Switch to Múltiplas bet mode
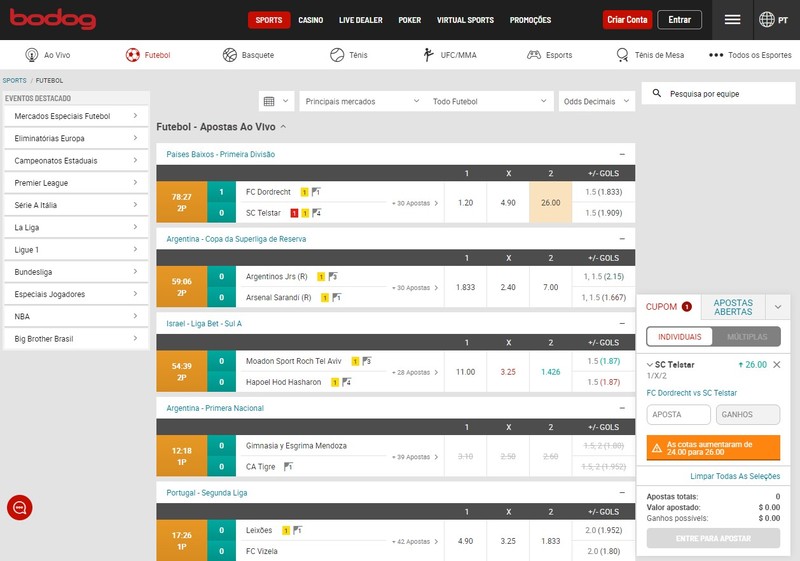 point(746,337)
